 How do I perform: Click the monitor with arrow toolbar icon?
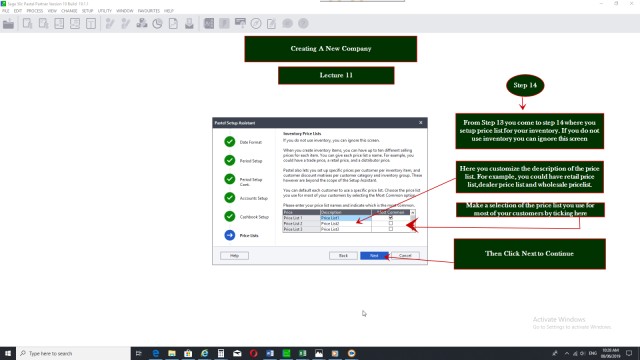pyautogui.click(x=240, y=23)
